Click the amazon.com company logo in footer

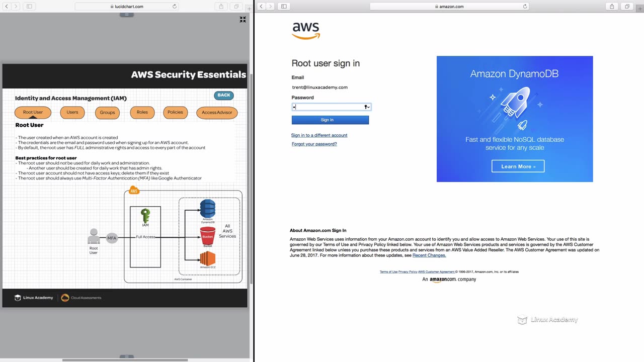443,279
